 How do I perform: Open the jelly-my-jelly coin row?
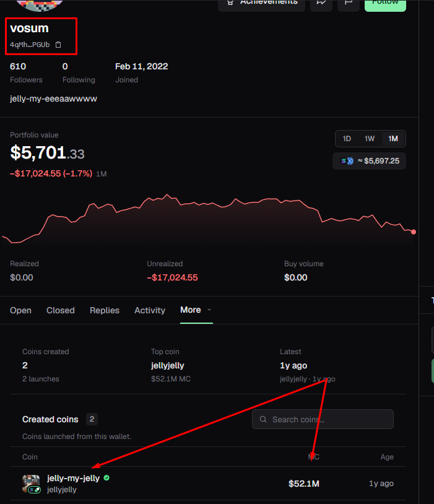(x=208, y=484)
